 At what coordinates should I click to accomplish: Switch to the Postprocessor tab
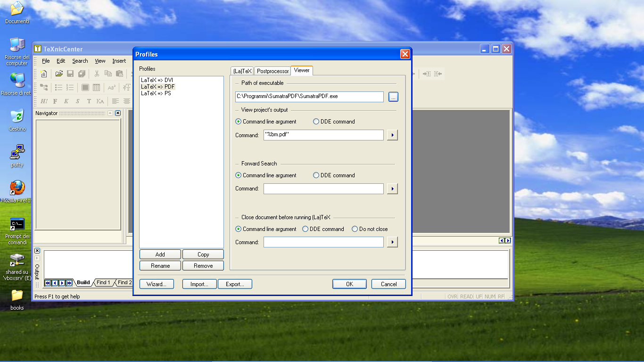point(272,71)
